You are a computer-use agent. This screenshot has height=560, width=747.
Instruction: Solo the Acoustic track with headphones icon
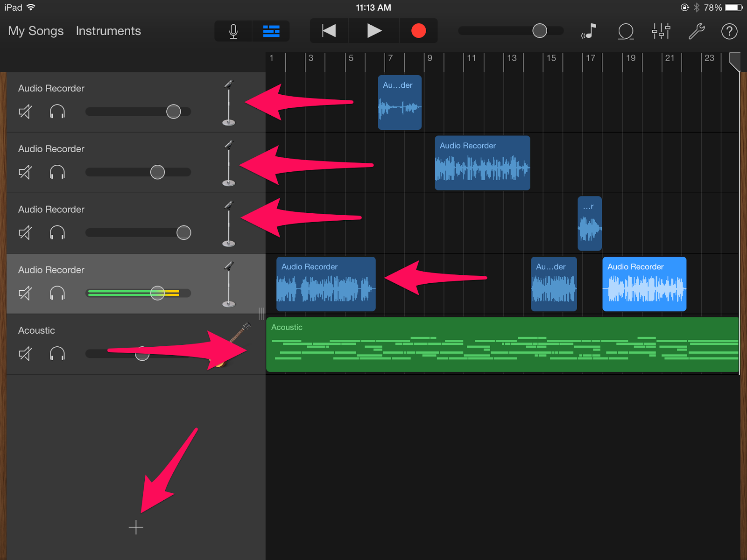click(x=57, y=354)
